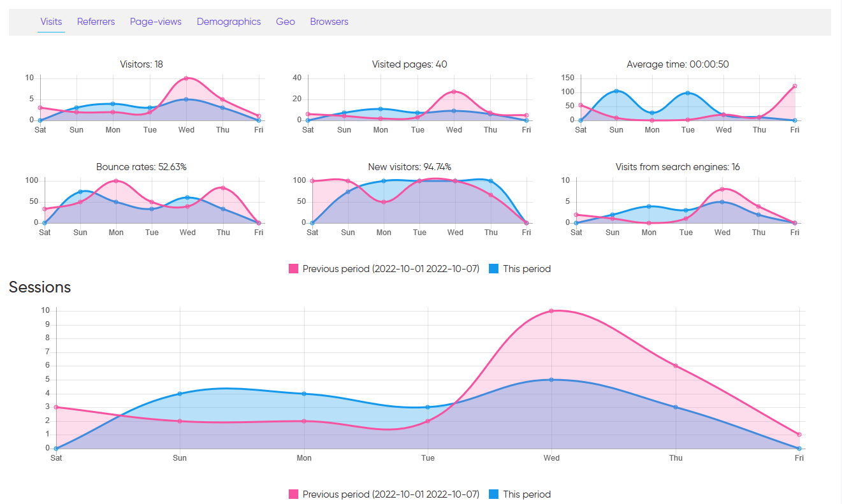Image resolution: width=842 pixels, height=504 pixels.
Task: Toggle 'Previous period' series in the upper legend
Action: pos(391,269)
